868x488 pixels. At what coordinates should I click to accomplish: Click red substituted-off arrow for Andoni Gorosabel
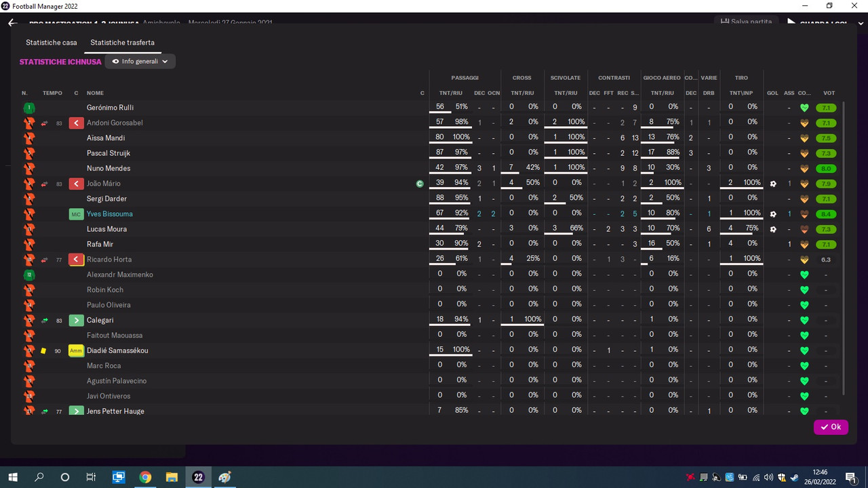[76, 123]
